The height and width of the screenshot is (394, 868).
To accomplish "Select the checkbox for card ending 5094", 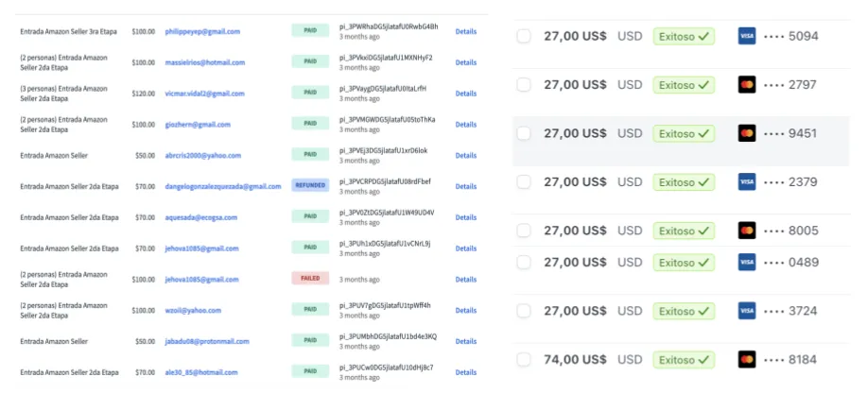I will (524, 36).
